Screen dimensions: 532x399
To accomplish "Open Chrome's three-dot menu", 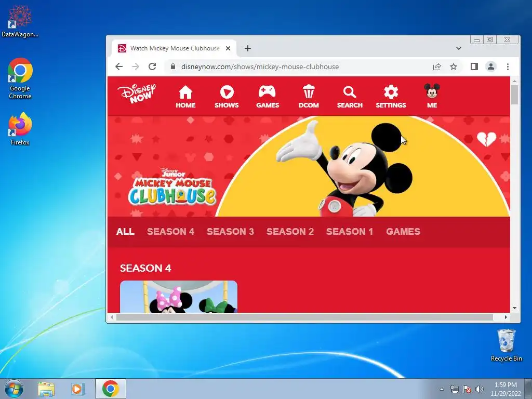I will point(508,66).
